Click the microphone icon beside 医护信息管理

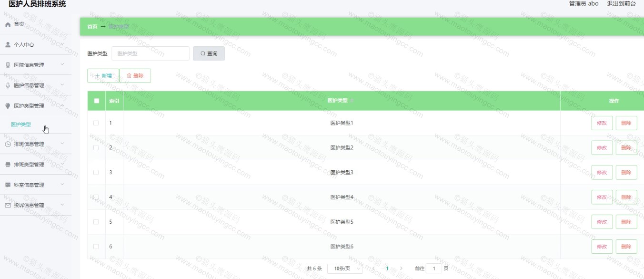tap(8, 85)
